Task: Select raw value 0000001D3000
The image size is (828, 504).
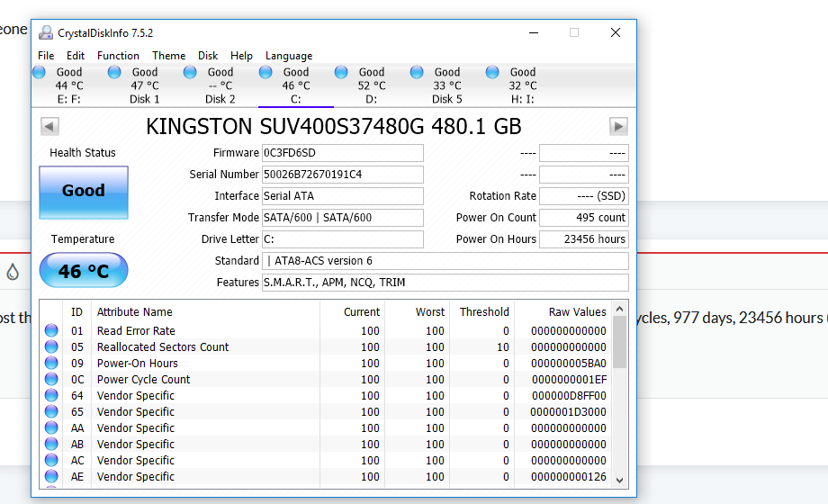Action: (x=568, y=411)
